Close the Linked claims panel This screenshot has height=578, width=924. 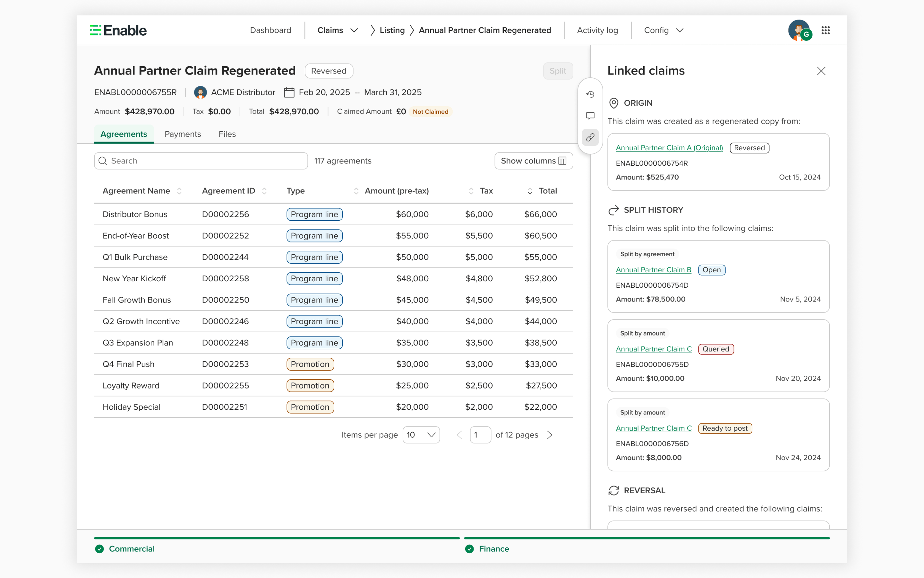(x=821, y=71)
